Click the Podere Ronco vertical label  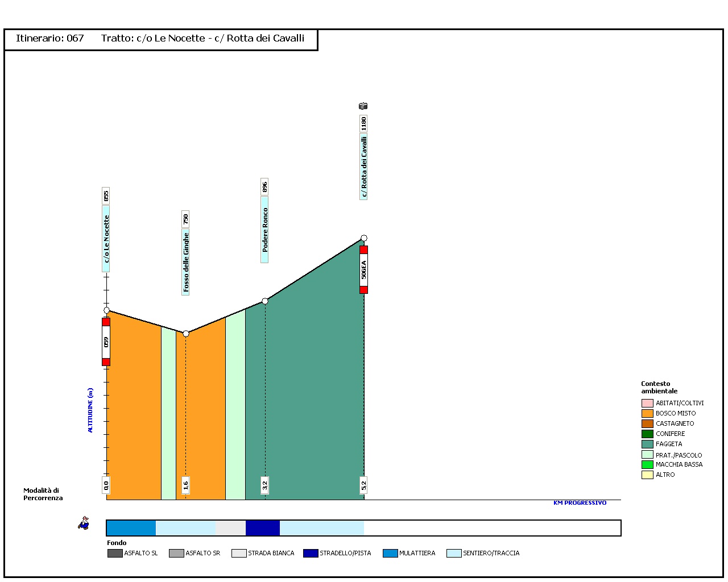tap(264, 230)
